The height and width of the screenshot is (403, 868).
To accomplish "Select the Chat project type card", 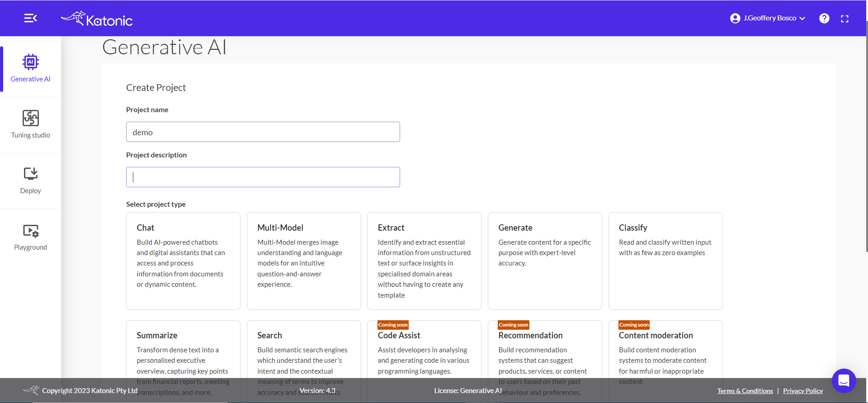I will (x=183, y=261).
